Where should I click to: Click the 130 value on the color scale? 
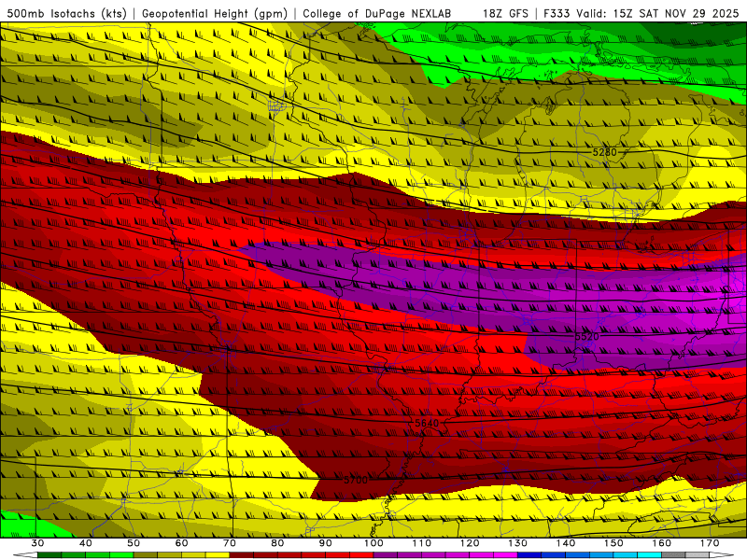518,543
